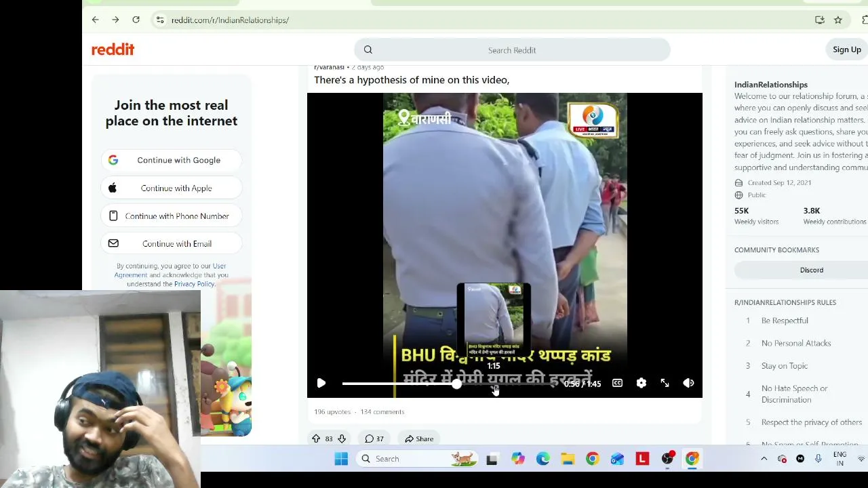Open the red L app on the taskbar

(642, 459)
